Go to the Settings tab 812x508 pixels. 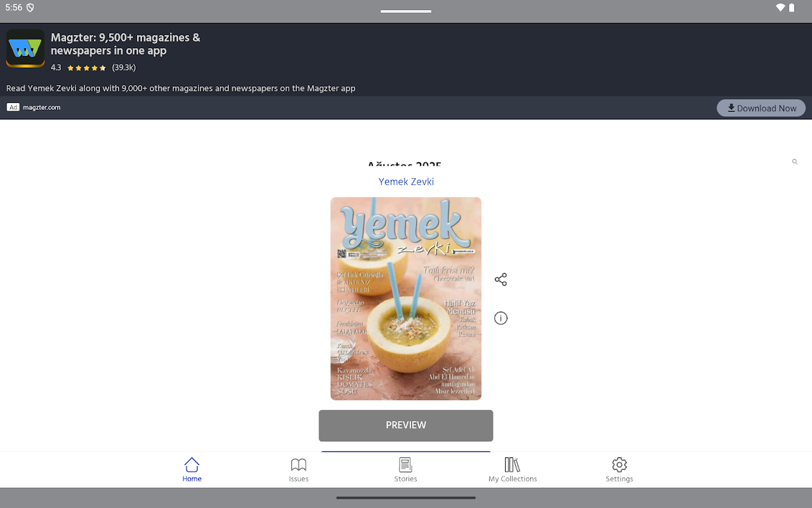tap(619, 470)
